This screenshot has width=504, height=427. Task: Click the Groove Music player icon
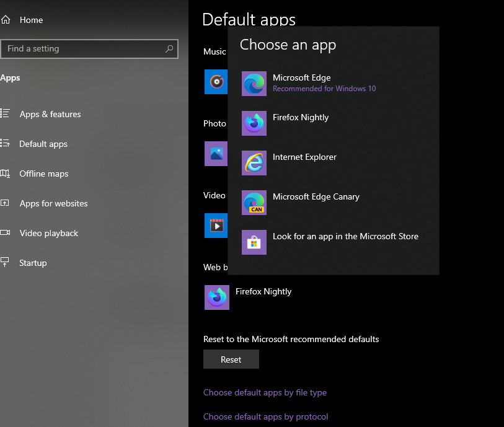pyautogui.click(x=216, y=82)
